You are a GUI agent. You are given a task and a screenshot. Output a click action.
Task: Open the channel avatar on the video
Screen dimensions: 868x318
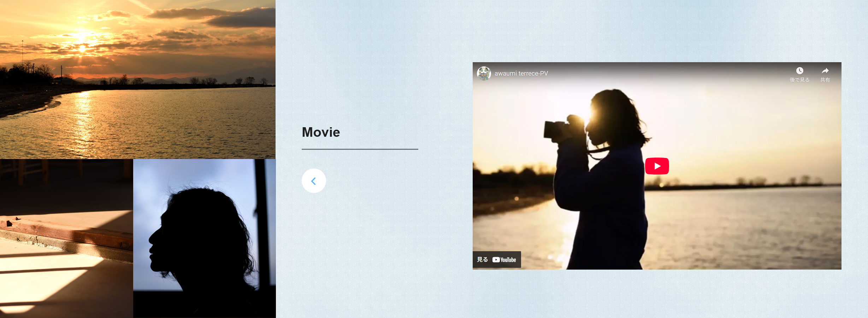coord(484,73)
